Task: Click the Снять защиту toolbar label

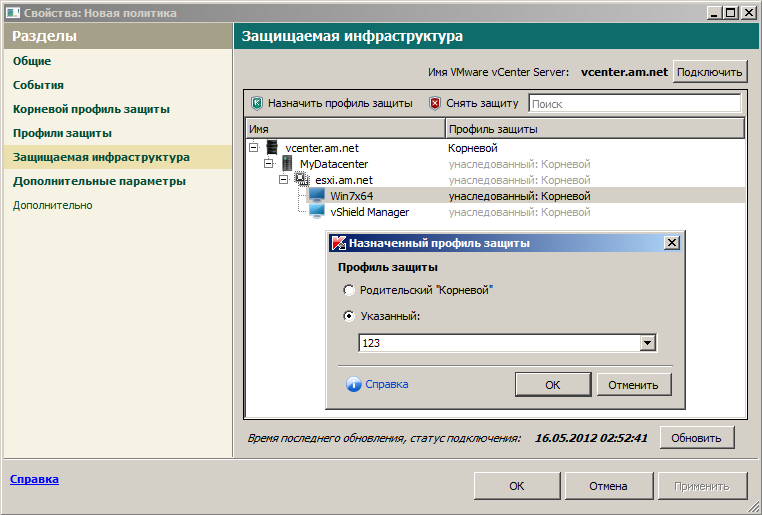Action: 482,103
